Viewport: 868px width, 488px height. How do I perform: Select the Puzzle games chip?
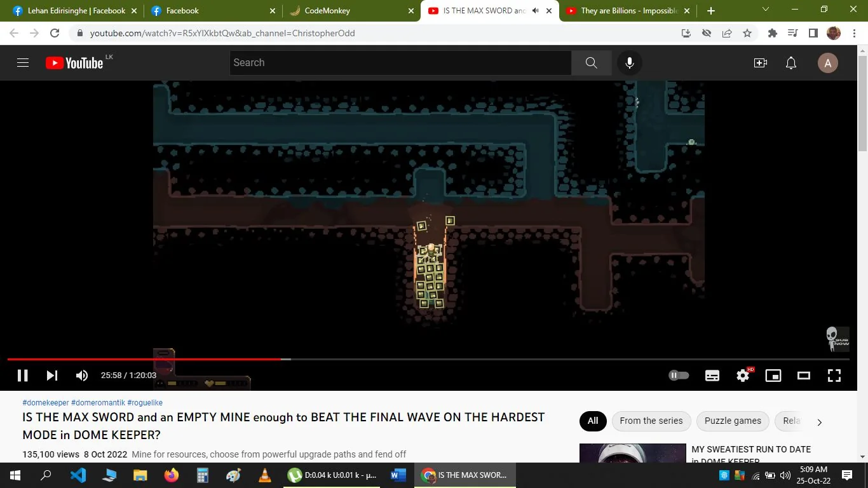pos(733,421)
